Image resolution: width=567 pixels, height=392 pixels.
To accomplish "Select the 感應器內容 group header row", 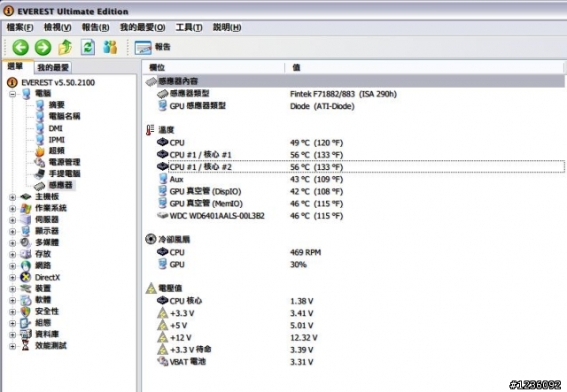I will pyautogui.click(x=354, y=81).
